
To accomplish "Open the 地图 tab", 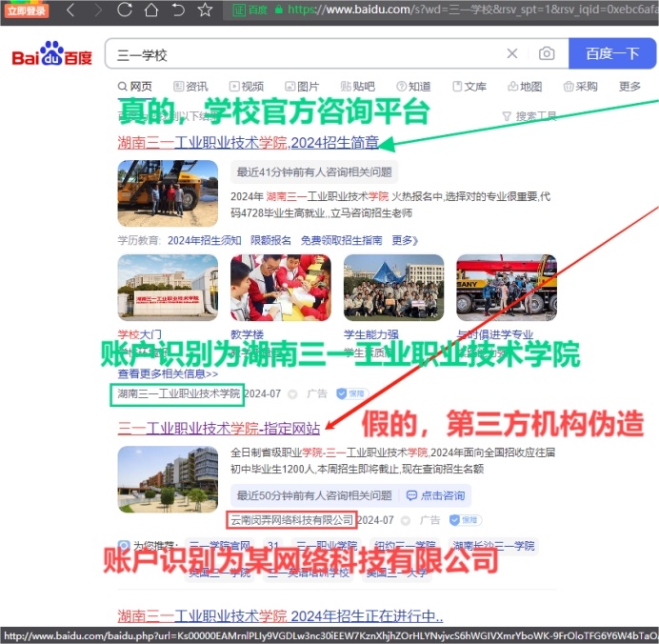I will tap(525, 87).
